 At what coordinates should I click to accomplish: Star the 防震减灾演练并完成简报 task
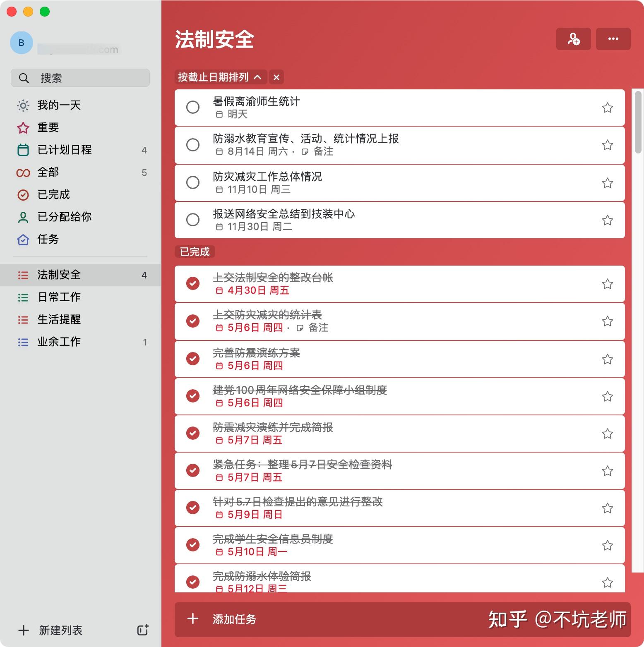click(607, 434)
